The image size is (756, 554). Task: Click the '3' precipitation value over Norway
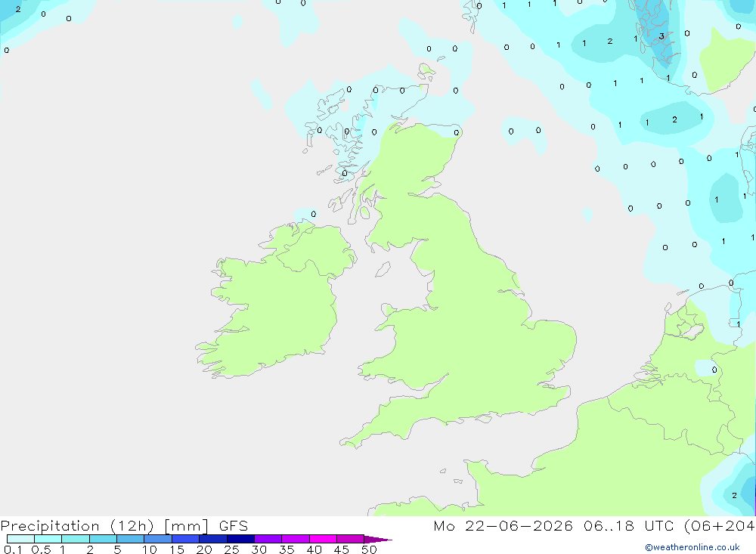tap(661, 36)
